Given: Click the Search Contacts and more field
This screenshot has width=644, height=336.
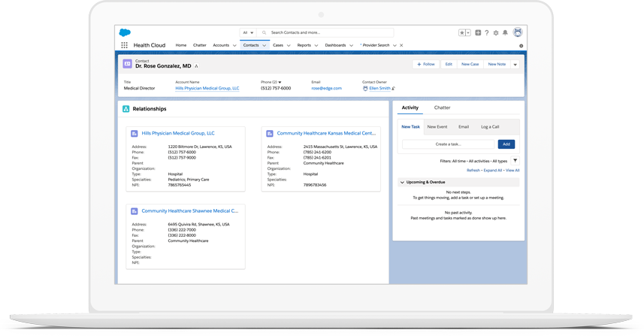Looking at the screenshot, I should coord(325,32).
